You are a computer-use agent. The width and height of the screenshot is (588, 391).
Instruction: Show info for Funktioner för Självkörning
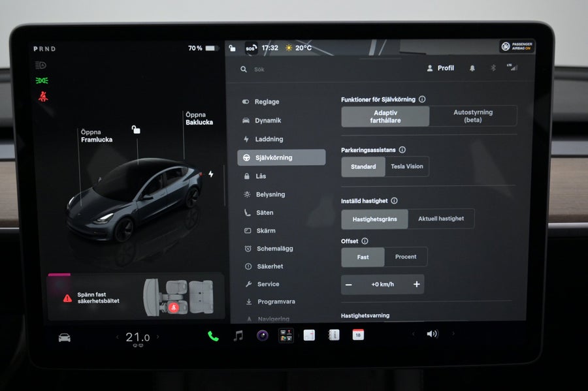(422, 99)
